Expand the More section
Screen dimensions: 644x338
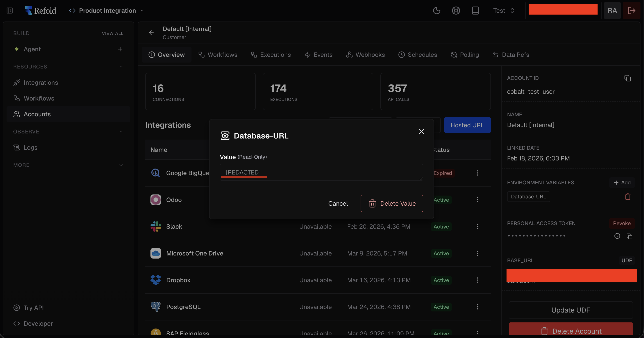coord(121,165)
